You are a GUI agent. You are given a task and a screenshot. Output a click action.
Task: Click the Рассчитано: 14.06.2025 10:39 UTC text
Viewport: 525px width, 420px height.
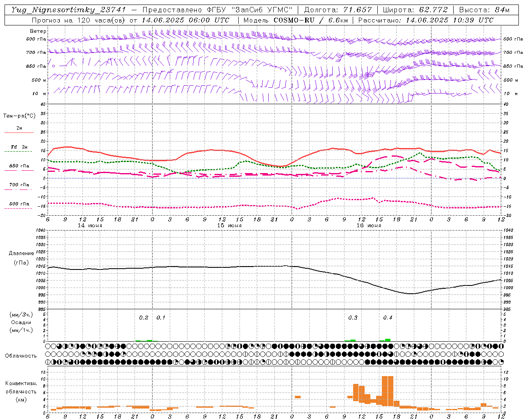426,20
